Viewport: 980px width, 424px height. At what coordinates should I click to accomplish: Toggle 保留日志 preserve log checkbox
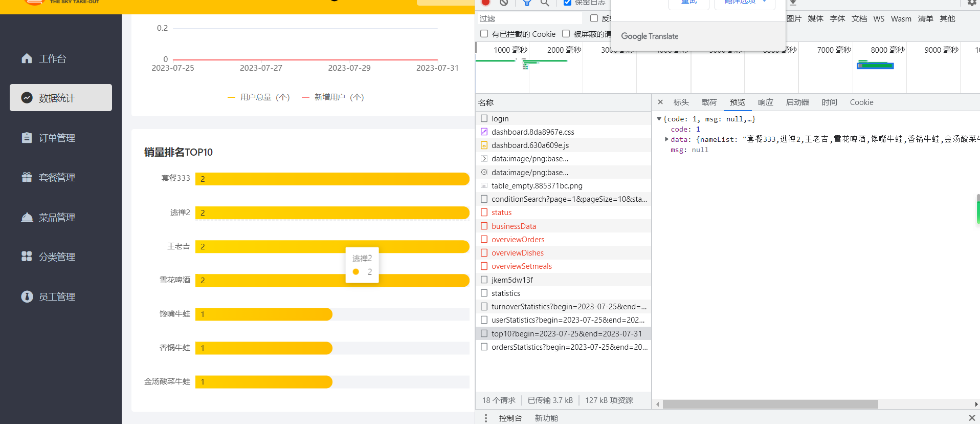coord(567,3)
